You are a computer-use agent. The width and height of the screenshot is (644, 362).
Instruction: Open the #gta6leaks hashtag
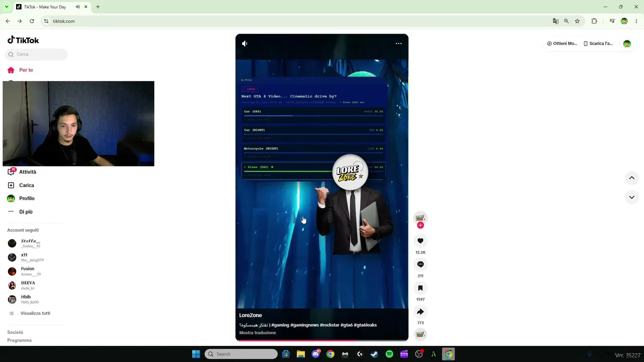pyautogui.click(x=365, y=325)
